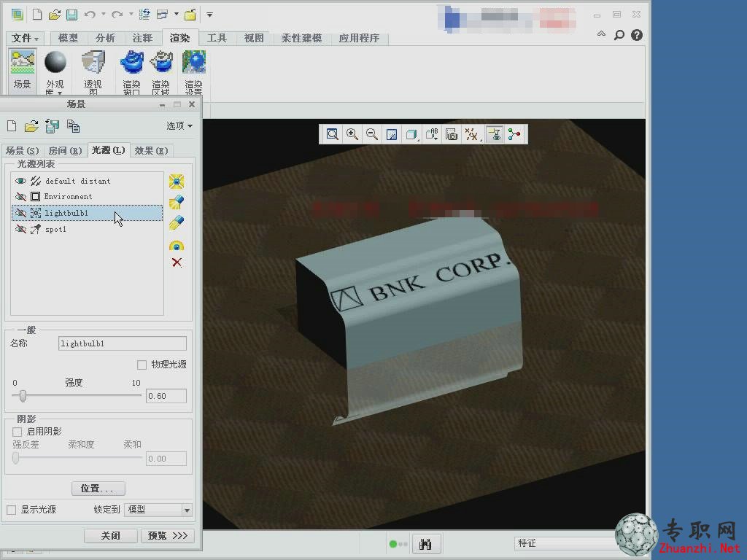
Task: Click the copy scene icon in 场景 dialog
Action: pos(73,126)
